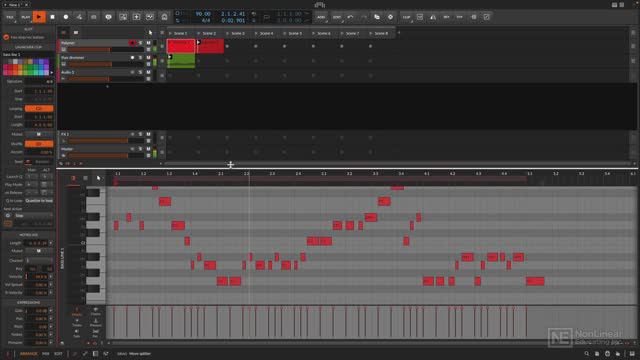Select the Pan expression lane button
640x360 pixels.
96,333
